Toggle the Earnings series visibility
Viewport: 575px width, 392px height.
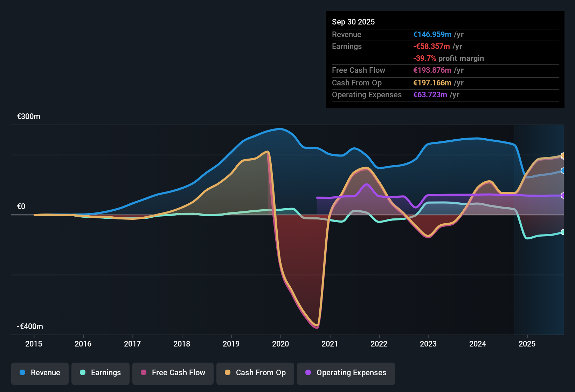tap(101, 373)
